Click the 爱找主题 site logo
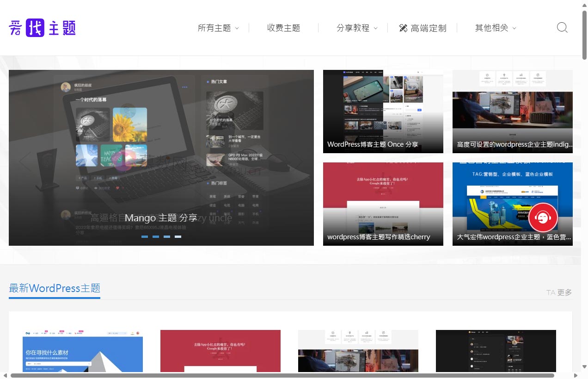This screenshot has height=379, width=588. (42, 28)
